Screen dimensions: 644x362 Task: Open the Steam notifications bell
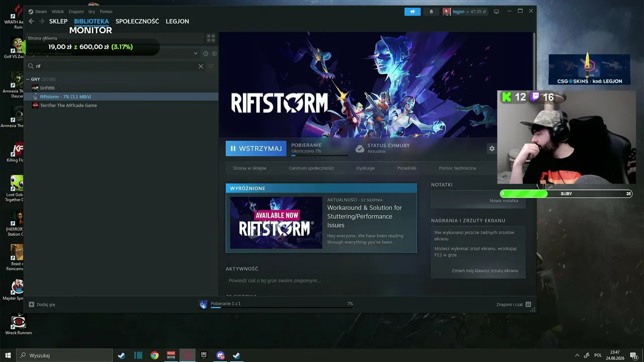click(x=431, y=12)
